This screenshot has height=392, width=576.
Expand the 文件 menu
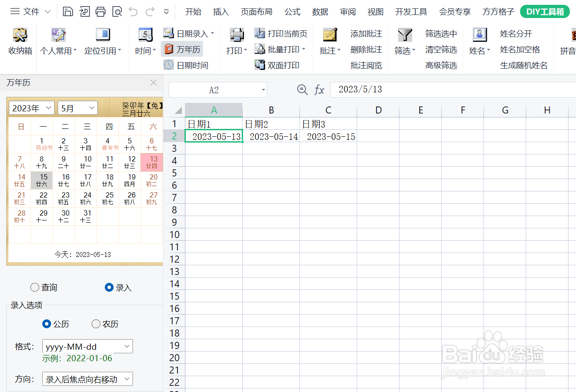coord(30,11)
